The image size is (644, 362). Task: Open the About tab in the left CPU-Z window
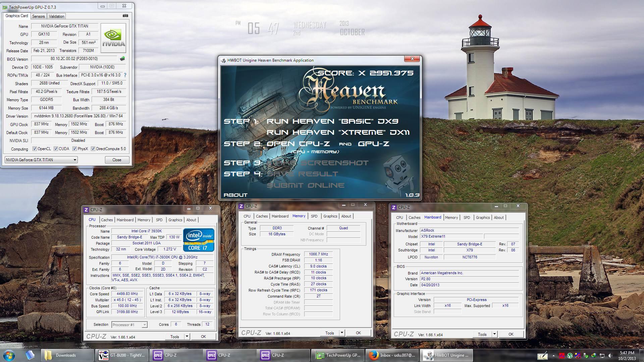(191, 220)
